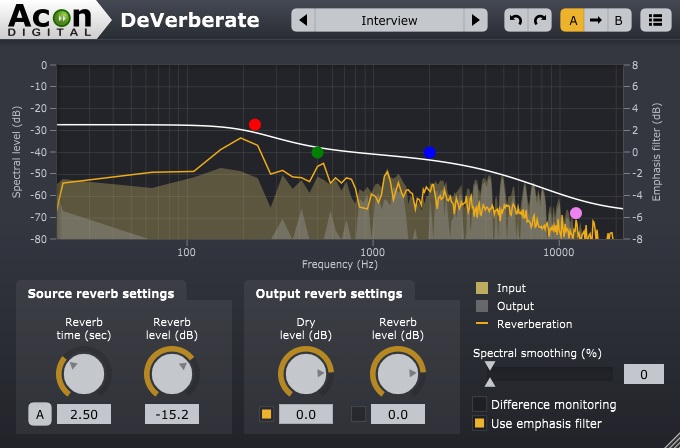The width and height of the screenshot is (680, 448).
Task: Click the Reverb time value field
Action: [84, 414]
